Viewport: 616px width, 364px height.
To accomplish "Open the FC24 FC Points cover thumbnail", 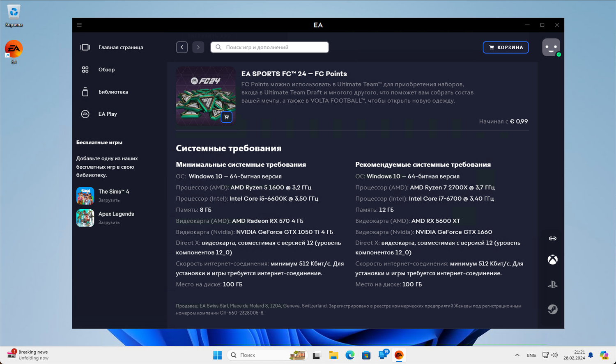I will pos(206,96).
